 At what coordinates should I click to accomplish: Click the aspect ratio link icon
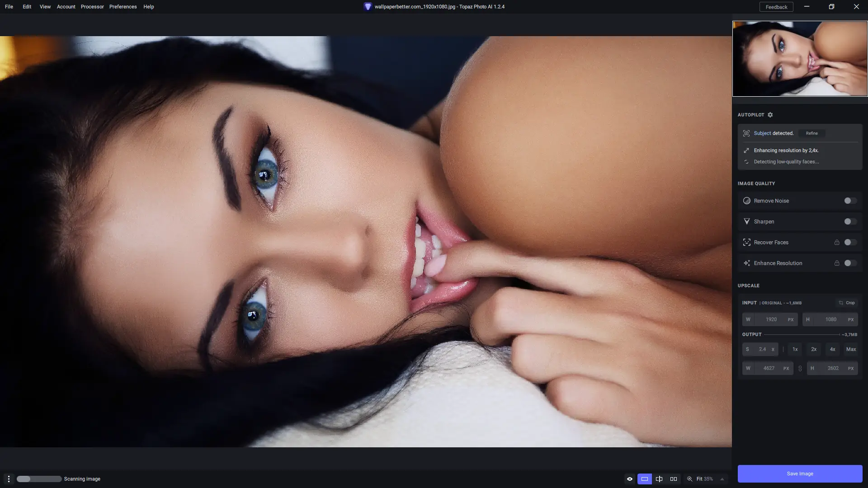[800, 368]
